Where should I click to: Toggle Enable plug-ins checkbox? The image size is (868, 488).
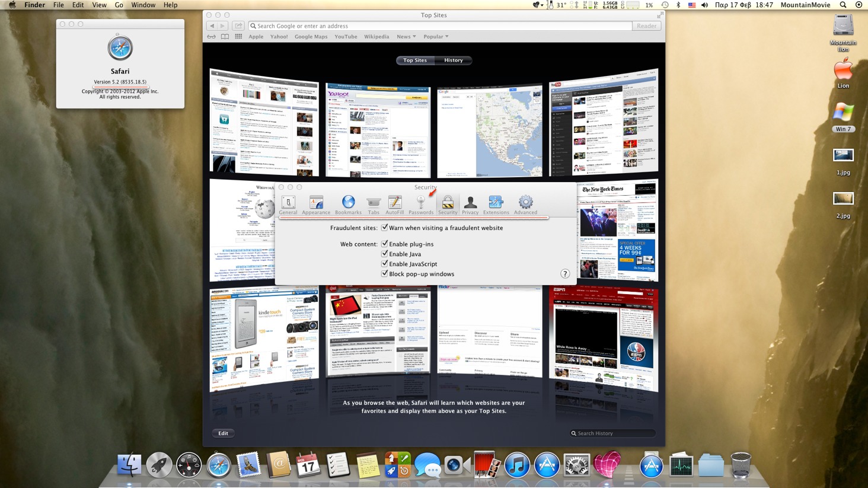(x=385, y=244)
